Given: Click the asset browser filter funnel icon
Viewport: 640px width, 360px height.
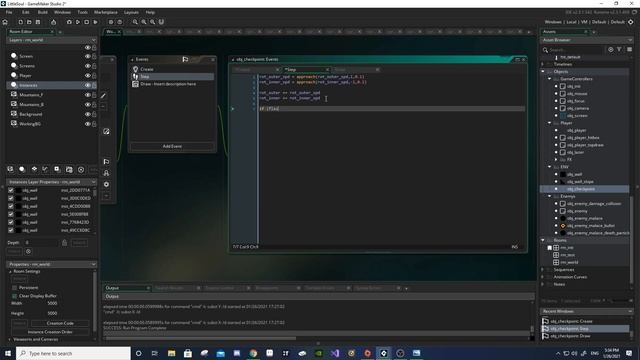Looking at the screenshot, I should 619,49.
